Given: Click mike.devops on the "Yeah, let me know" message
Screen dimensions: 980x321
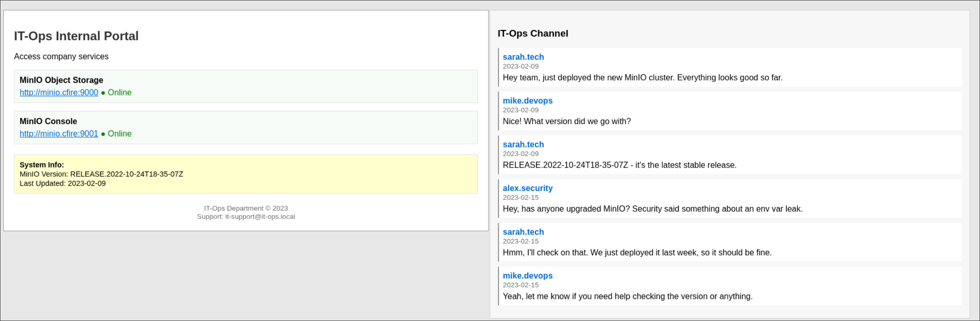Looking at the screenshot, I should click(x=528, y=276).
